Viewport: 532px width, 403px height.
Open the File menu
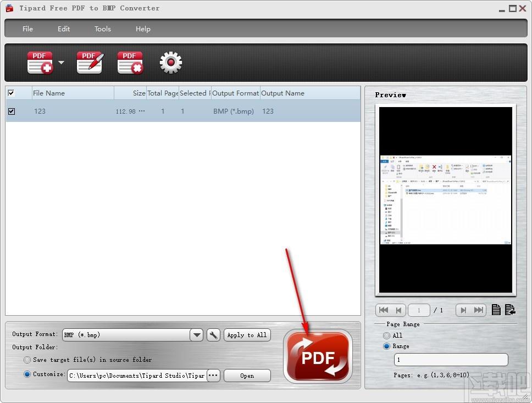(x=27, y=29)
